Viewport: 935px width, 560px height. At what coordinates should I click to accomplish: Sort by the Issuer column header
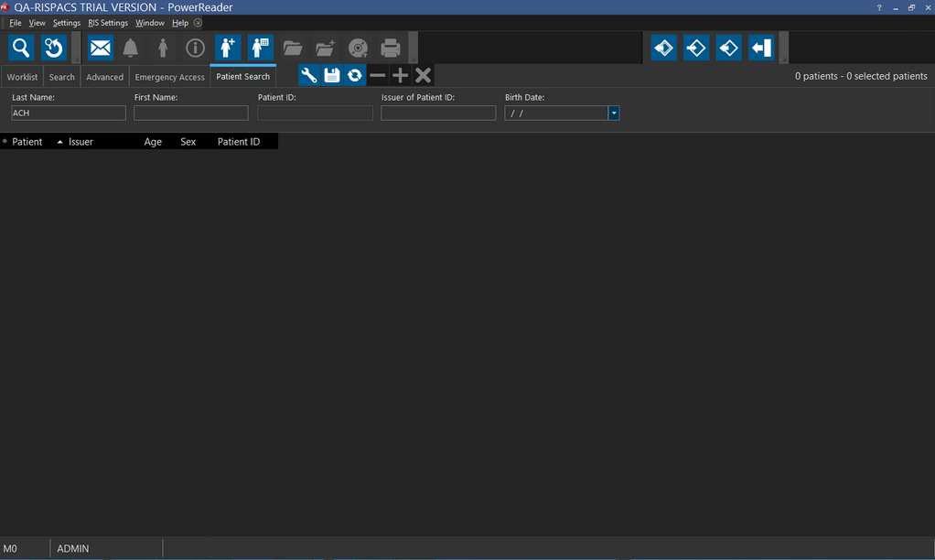[81, 142]
